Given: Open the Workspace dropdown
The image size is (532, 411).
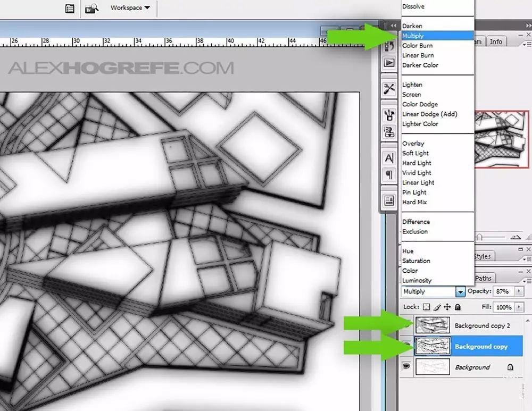Looking at the screenshot, I should (130, 7).
